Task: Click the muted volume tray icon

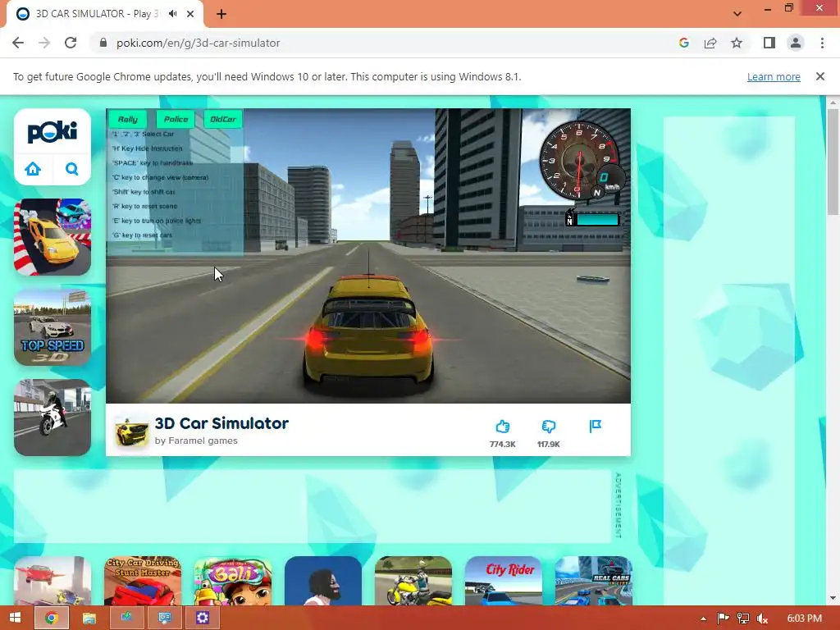Action: coord(762,619)
